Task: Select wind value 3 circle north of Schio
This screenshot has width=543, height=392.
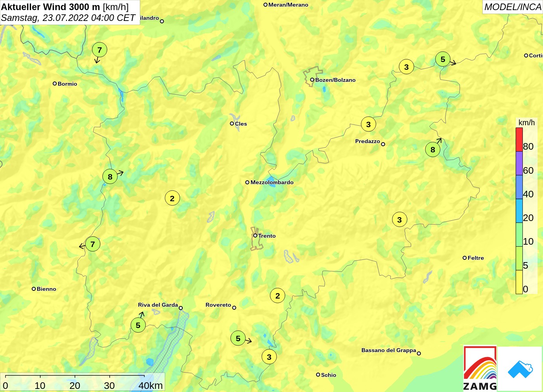Action: pos(269,357)
